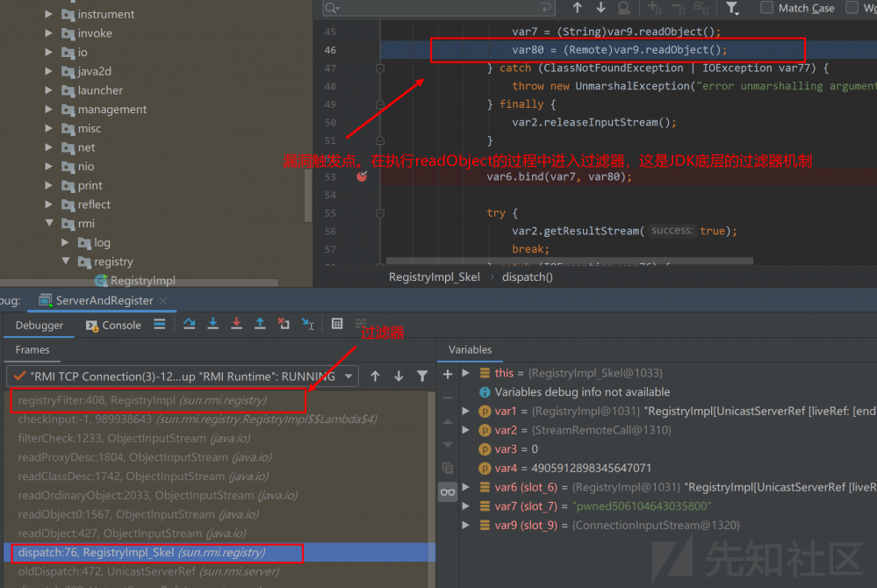
Task: Select the registryFilter:408 stack frame
Action: click(219, 400)
